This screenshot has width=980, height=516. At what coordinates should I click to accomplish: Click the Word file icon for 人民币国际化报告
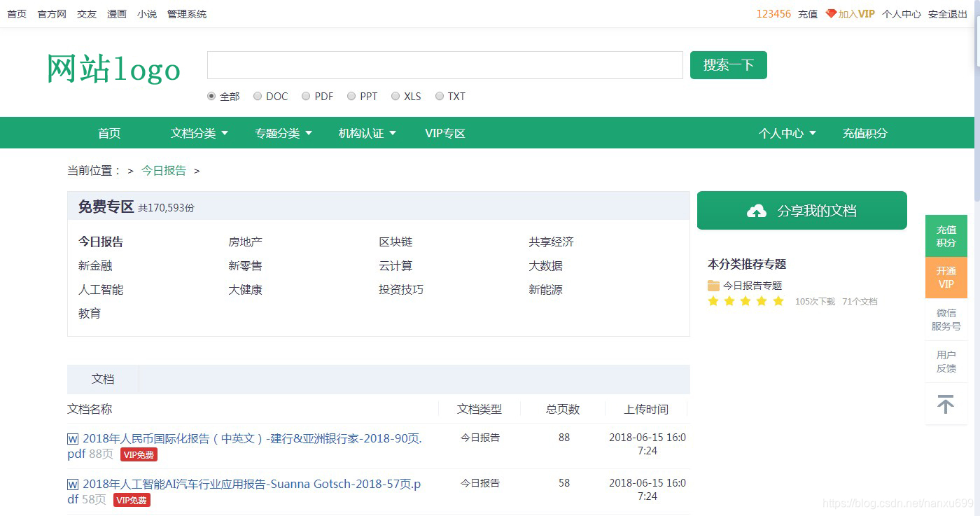[73, 439]
